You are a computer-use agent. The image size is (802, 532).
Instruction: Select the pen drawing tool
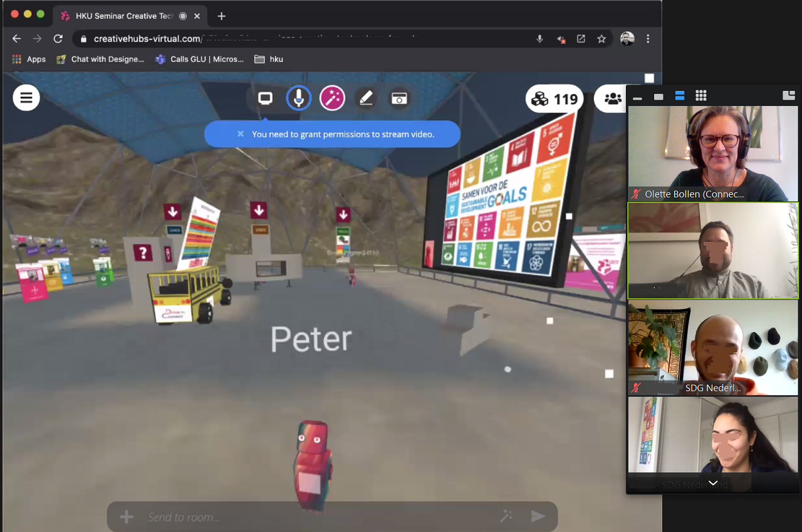pos(366,98)
